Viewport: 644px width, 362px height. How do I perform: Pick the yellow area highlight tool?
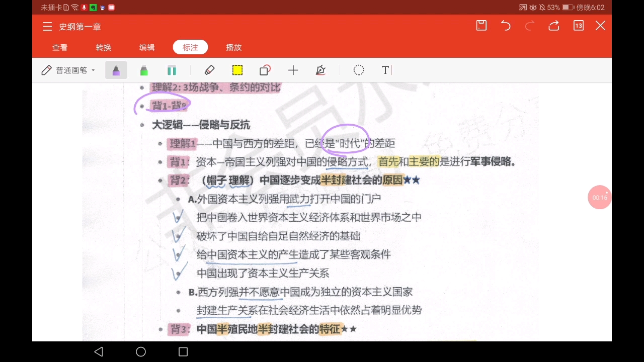pyautogui.click(x=237, y=70)
